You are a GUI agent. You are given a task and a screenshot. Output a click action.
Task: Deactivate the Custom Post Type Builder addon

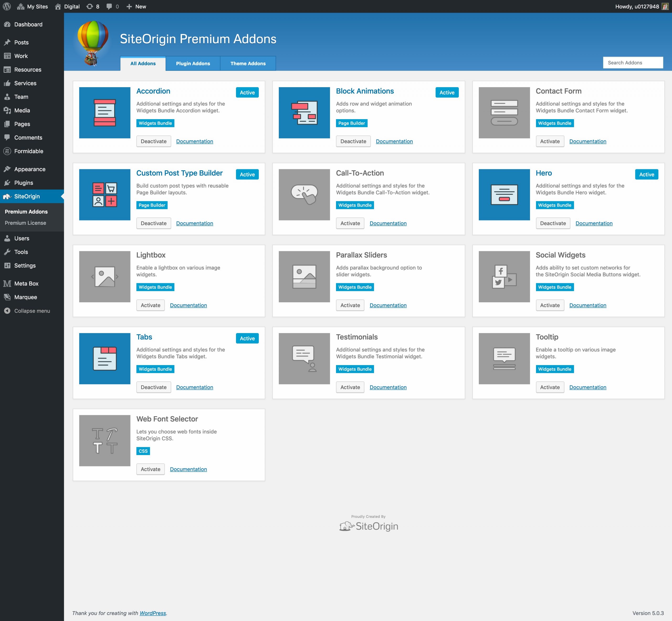click(153, 223)
